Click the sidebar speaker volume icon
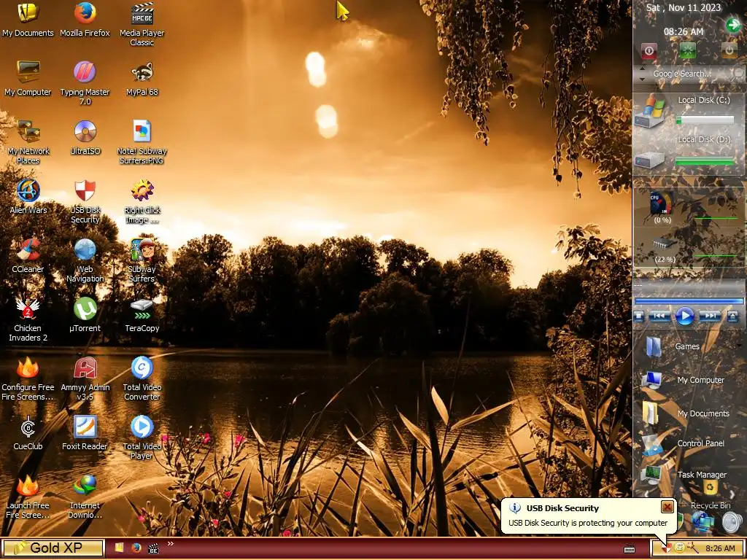 (x=732, y=522)
